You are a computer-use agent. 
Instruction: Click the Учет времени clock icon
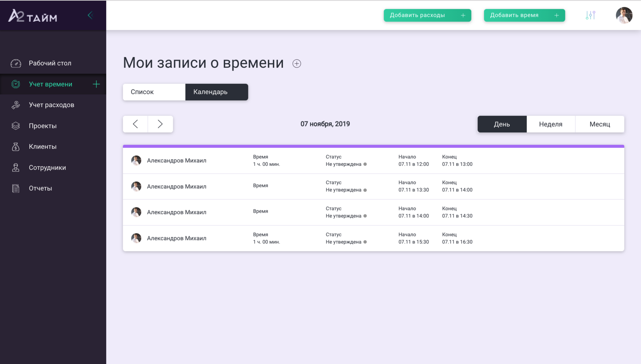pos(16,84)
